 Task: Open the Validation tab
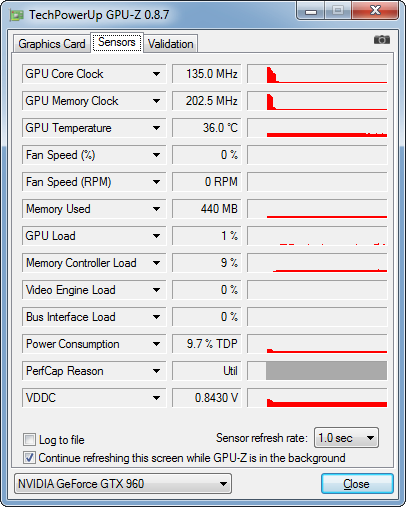[171, 44]
